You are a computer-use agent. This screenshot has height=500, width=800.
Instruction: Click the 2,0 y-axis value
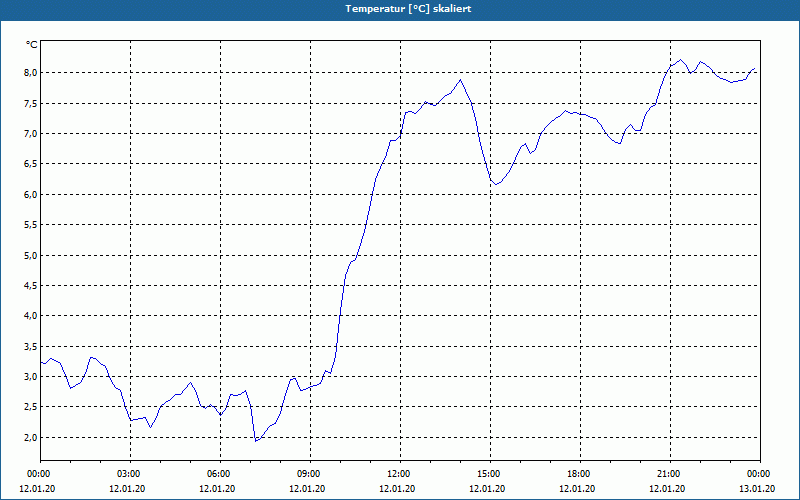pos(31,437)
